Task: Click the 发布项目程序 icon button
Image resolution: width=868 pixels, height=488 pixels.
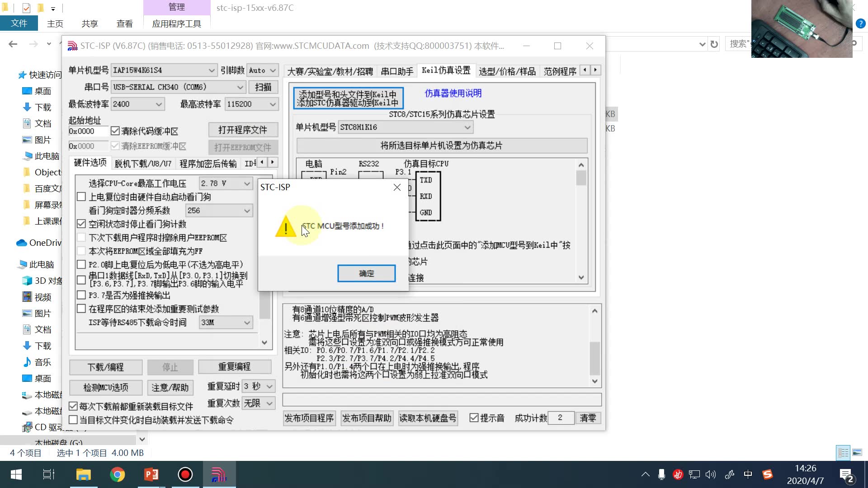Action: (x=309, y=418)
